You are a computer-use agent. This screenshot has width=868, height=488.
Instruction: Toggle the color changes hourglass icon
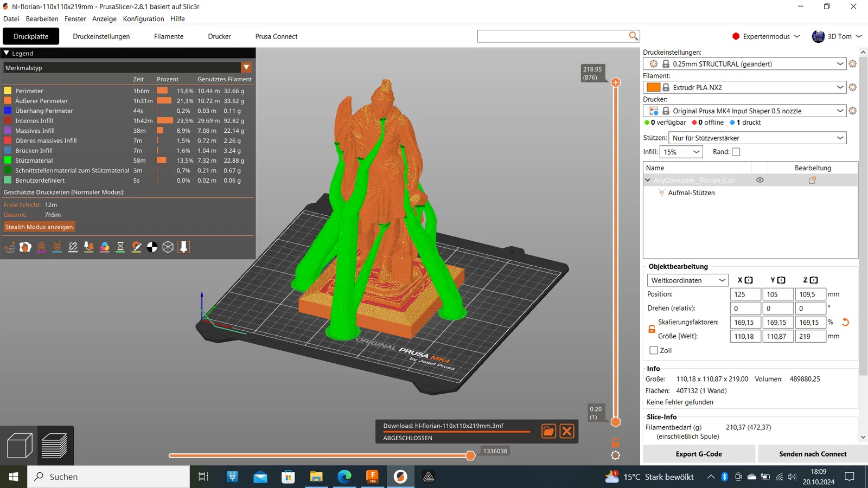(x=120, y=247)
